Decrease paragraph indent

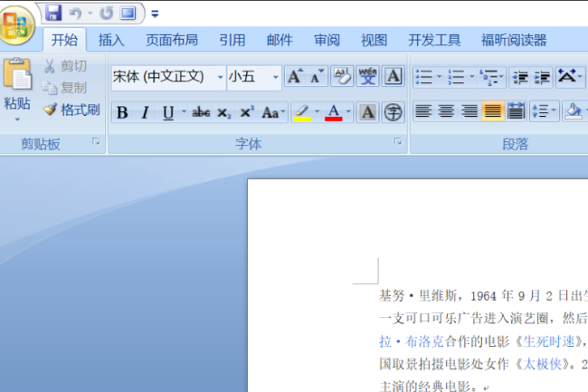tap(520, 77)
